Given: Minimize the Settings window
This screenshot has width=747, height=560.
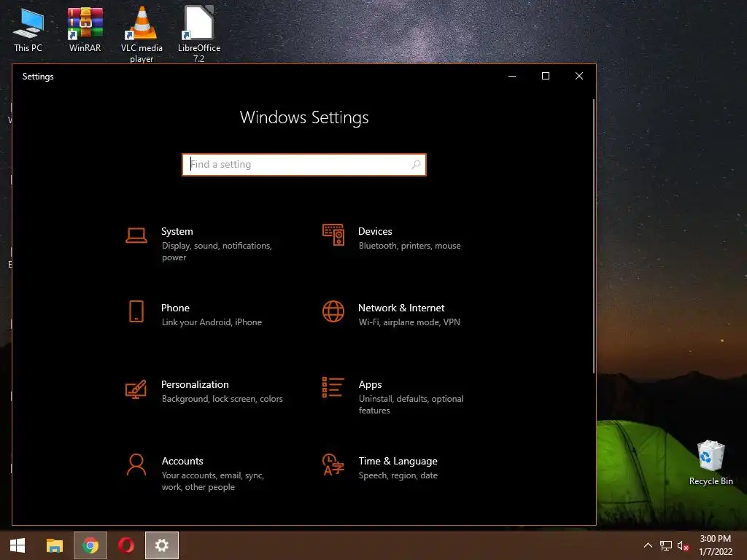Looking at the screenshot, I should tap(512, 76).
